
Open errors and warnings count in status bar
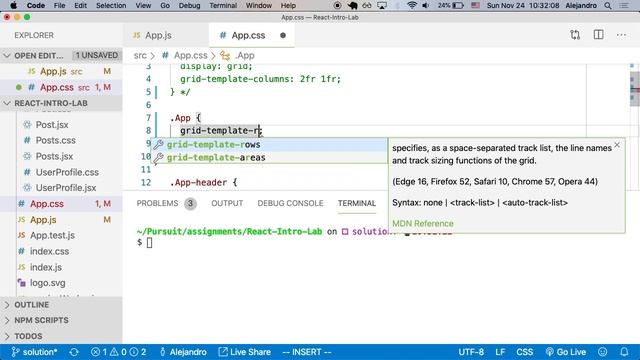[118, 352]
